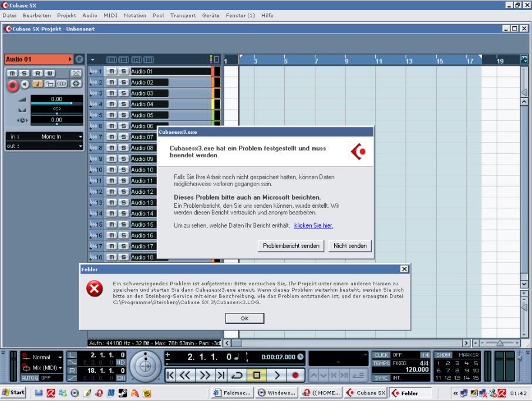Toggle the inspector monitor speaker button
The width and height of the screenshot is (532, 401).
(25, 84)
